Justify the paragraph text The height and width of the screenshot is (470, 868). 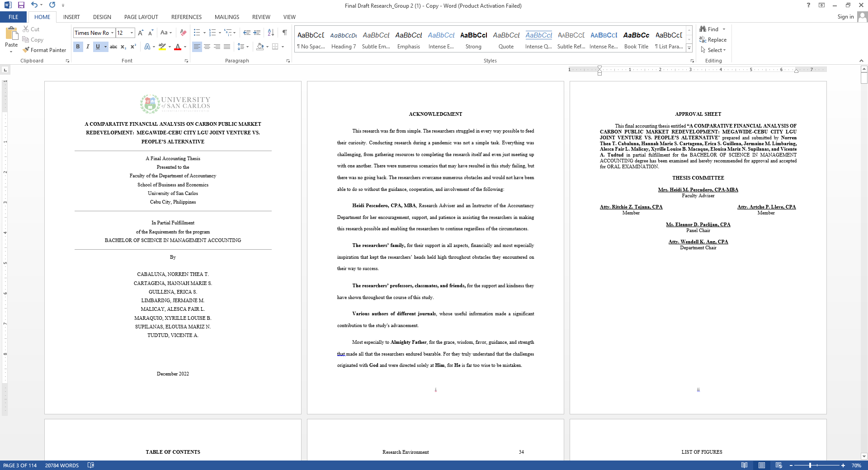[227, 47]
